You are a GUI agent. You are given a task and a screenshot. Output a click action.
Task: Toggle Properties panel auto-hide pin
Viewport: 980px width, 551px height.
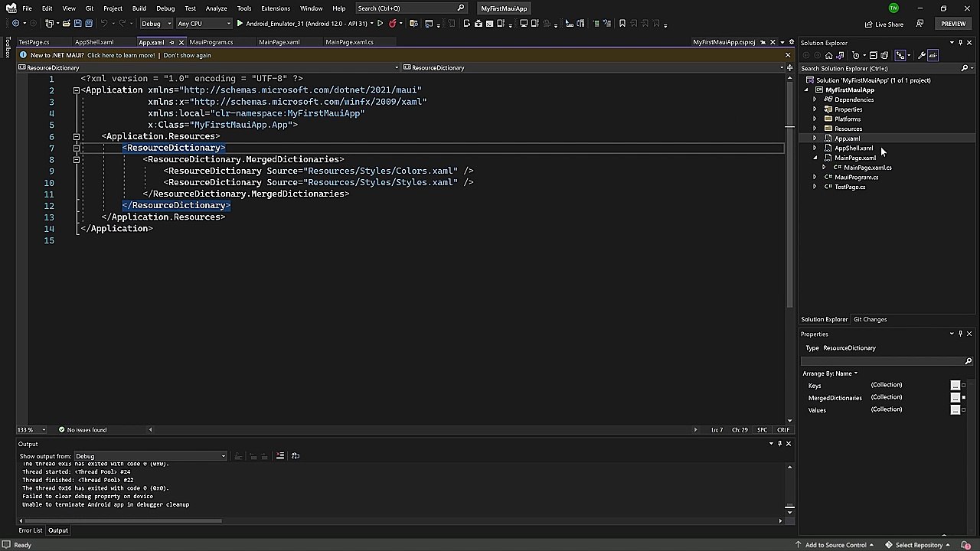pos(960,334)
